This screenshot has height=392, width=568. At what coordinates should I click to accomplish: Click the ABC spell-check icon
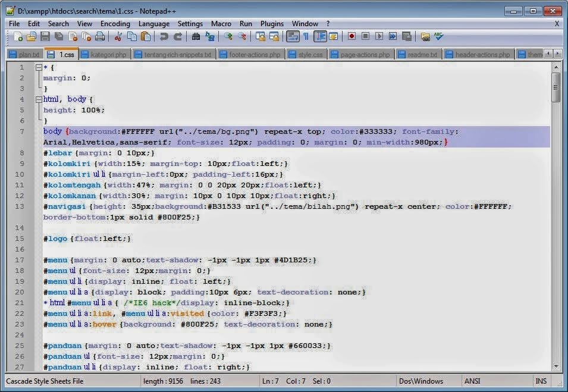tap(439, 36)
